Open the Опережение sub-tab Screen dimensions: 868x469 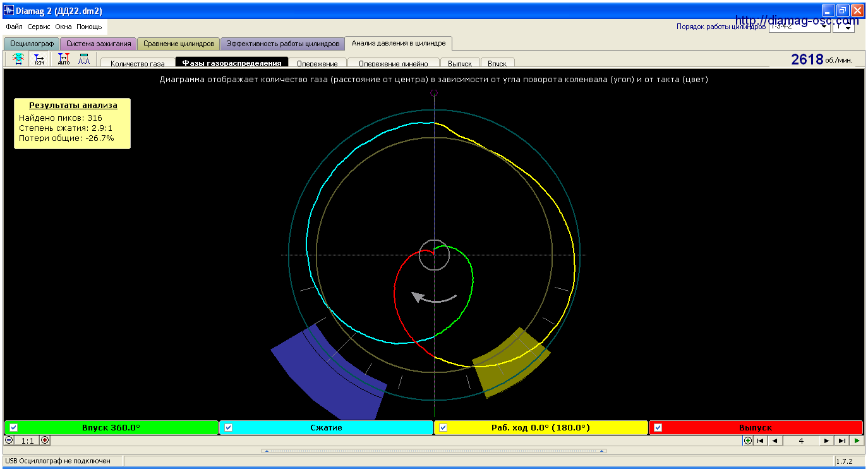(x=318, y=63)
